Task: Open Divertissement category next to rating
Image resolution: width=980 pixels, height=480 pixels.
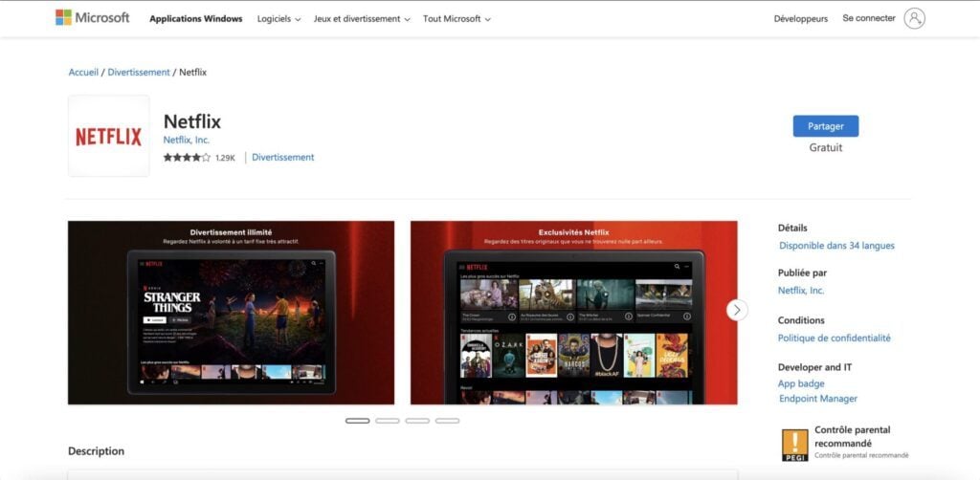Action: [283, 158]
